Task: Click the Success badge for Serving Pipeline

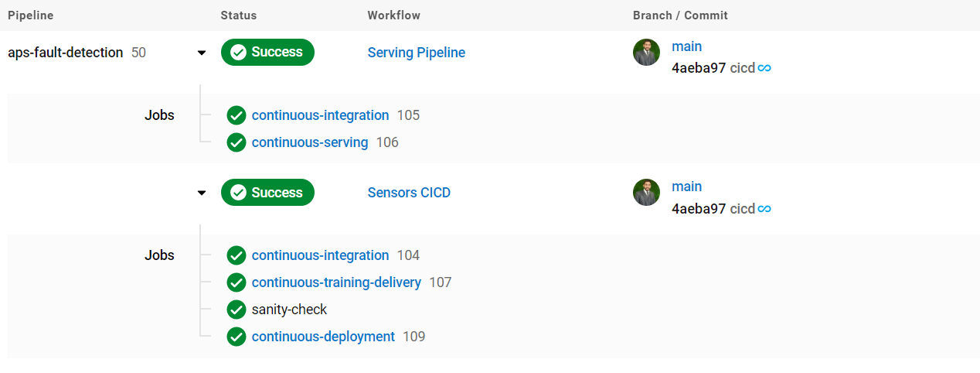Action: click(267, 52)
